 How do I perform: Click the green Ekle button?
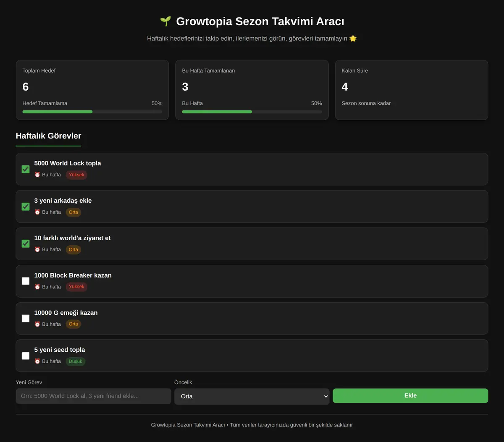[410, 396]
